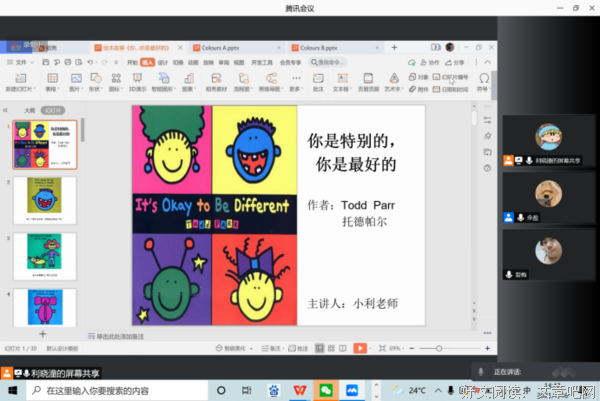Image resolution: width=600 pixels, height=401 pixels.
Task: Switch to Slide Sorter grid view
Action: point(331,348)
